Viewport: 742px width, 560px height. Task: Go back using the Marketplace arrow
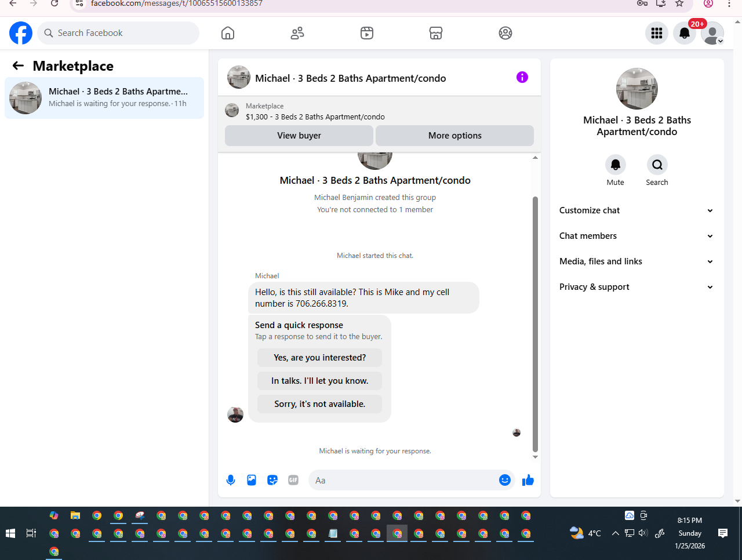click(x=18, y=66)
